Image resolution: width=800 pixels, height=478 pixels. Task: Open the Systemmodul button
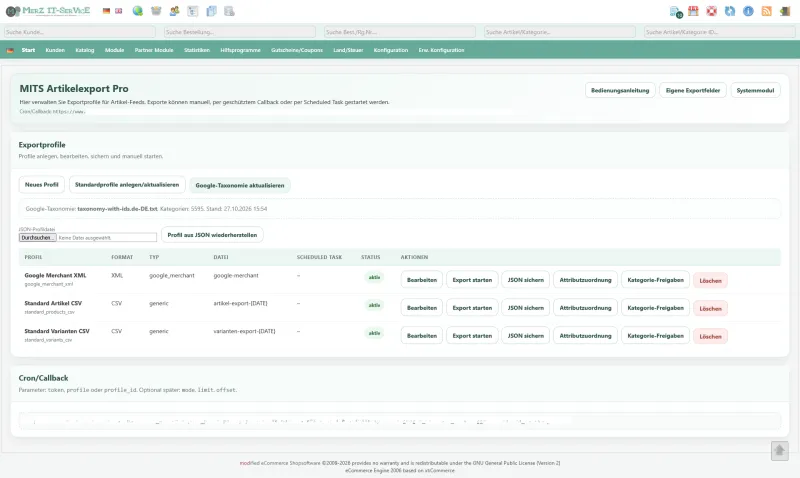click(755, 90)
